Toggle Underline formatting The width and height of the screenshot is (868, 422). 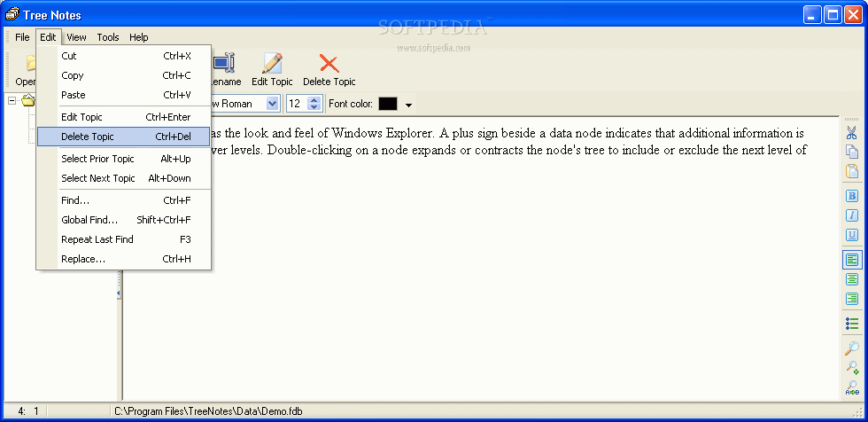pyautogui.click(x=851, y=235)
